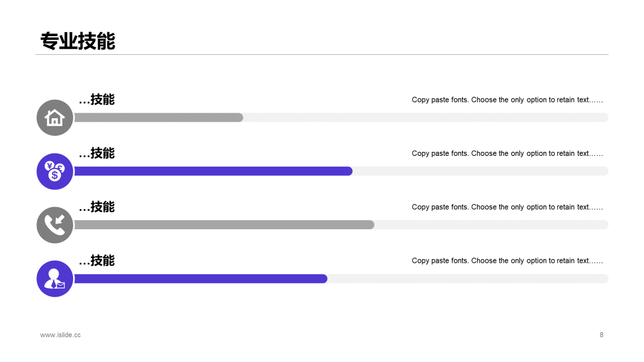Click the gray incoming call phone icon
644x362 pixels.
55,225
